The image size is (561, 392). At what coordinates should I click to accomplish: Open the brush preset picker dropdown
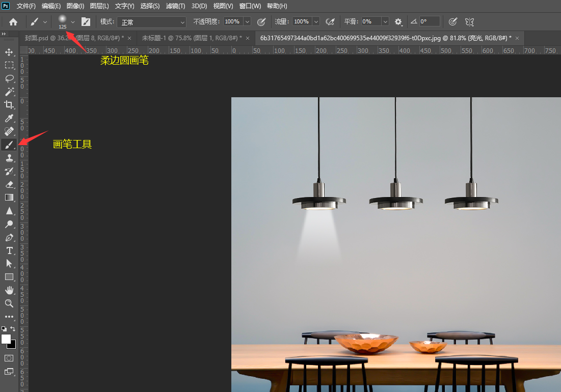(73, 22)
